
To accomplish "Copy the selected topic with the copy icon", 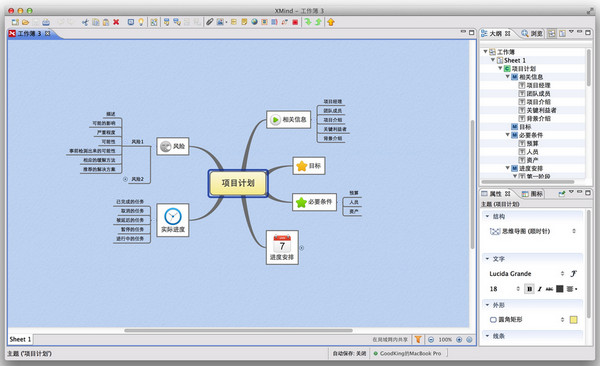I will pos(96,22).
